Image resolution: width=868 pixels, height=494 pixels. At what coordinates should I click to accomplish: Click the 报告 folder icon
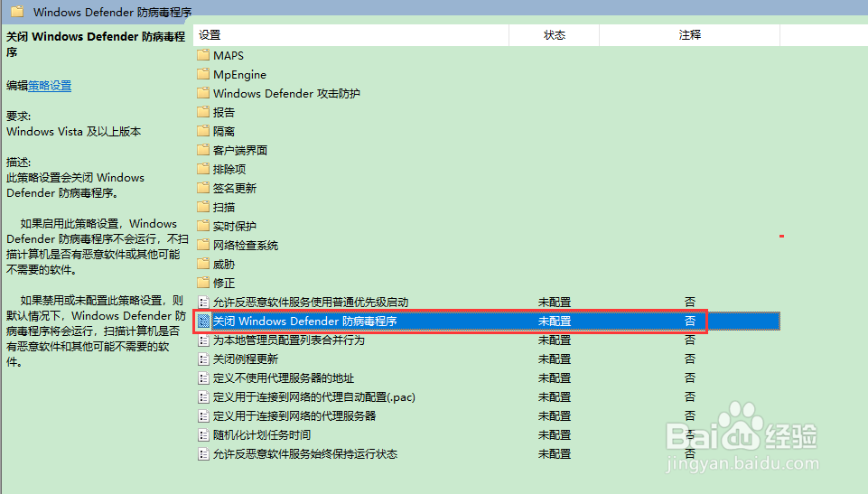tap(203, 112)
